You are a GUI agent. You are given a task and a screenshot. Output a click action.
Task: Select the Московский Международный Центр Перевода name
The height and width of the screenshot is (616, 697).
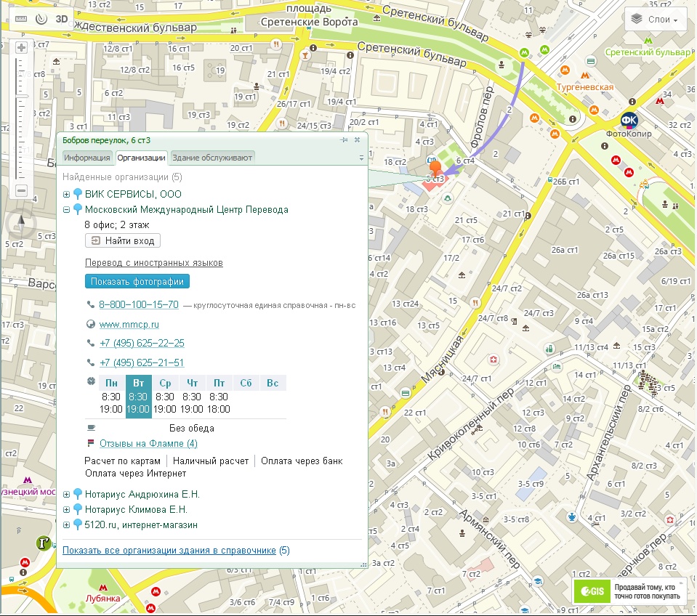tap(187, 210)
